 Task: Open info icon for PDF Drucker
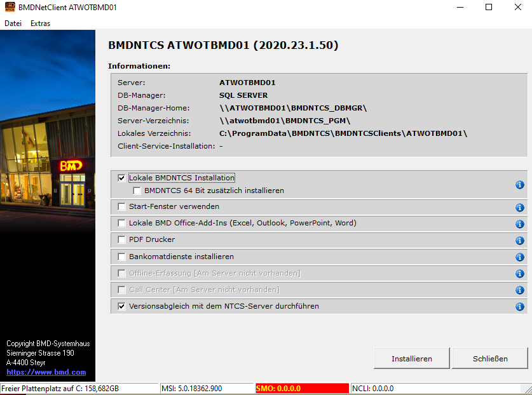(520, 241)
